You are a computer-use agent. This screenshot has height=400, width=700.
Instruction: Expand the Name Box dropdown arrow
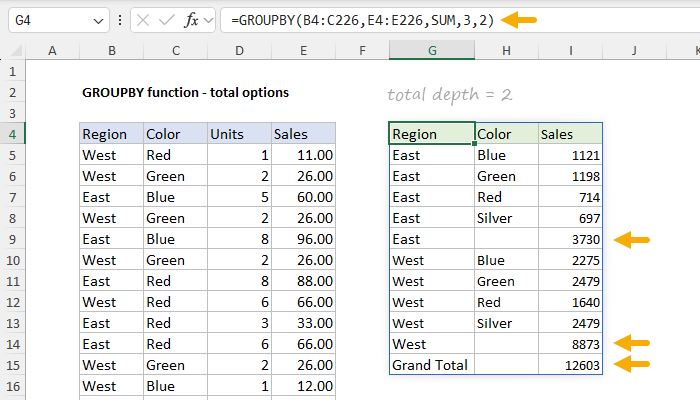pos(96,20)
